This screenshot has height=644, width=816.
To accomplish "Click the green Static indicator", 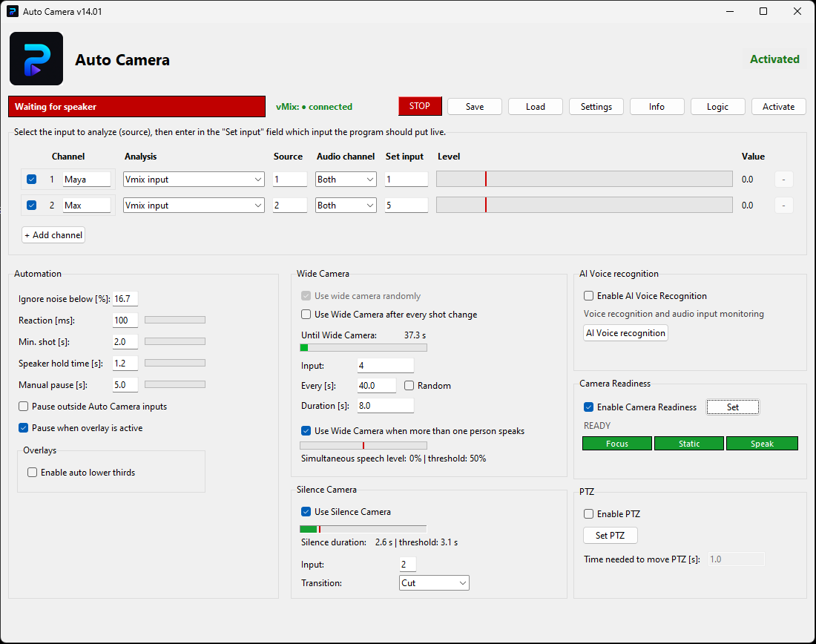I will click(689, 444).
